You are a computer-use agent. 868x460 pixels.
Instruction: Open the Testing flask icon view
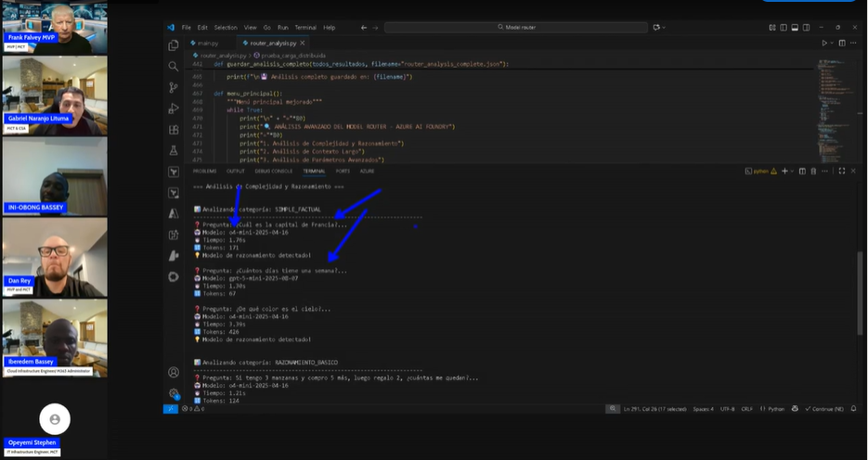point(174,150)
